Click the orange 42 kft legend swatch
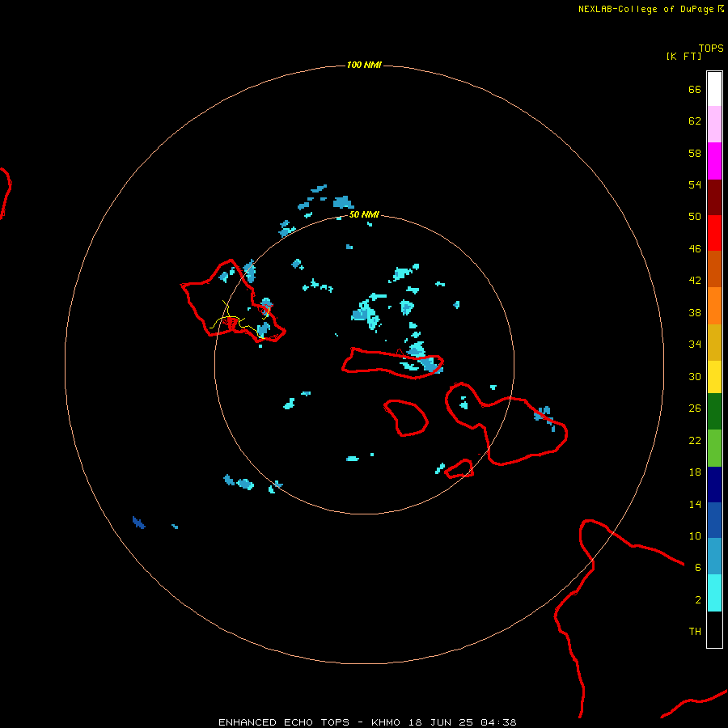 coord(714,306)
